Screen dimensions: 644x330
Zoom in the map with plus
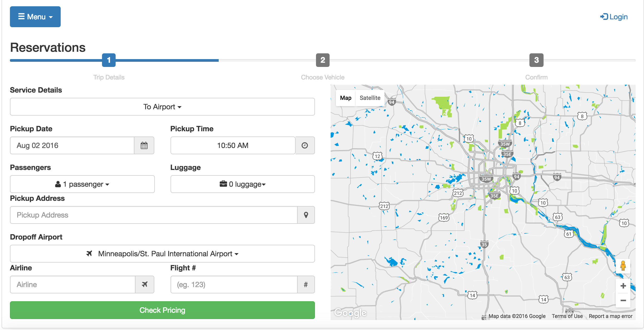pos(623,286)
